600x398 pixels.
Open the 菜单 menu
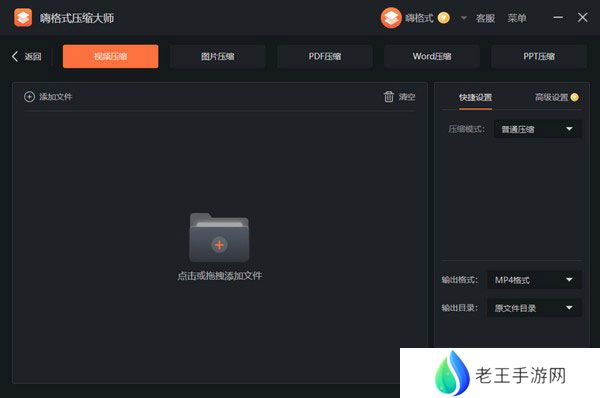[x=517, y=18]
